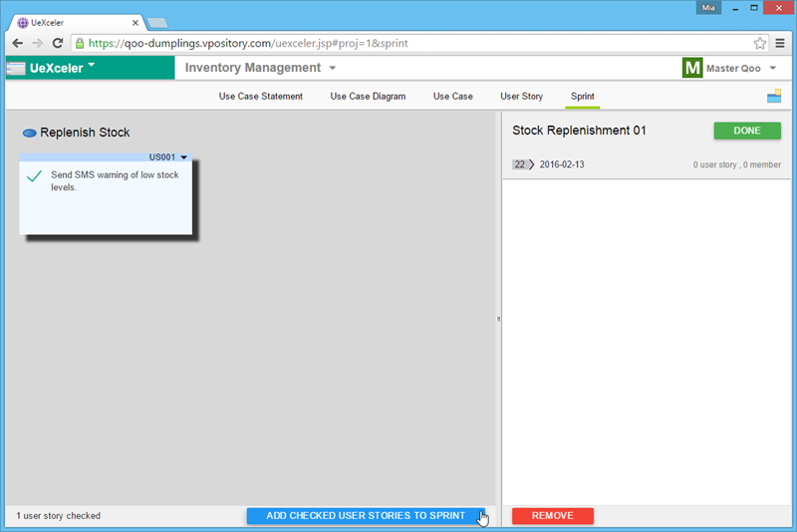797x532 pixels.
Task: Switch to the Use Case Diagram tab
Action: point(368,96)
